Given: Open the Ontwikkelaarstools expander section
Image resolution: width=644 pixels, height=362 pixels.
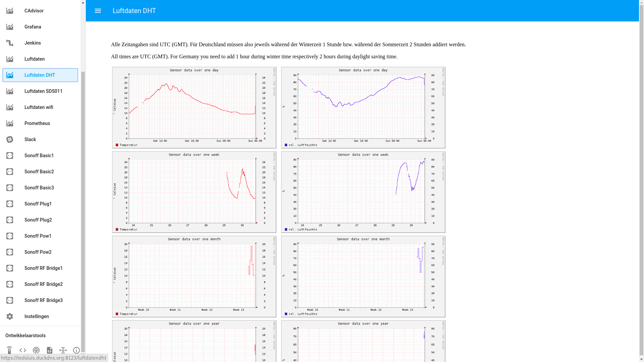Looking at the screenshot, I should [25, 336].
